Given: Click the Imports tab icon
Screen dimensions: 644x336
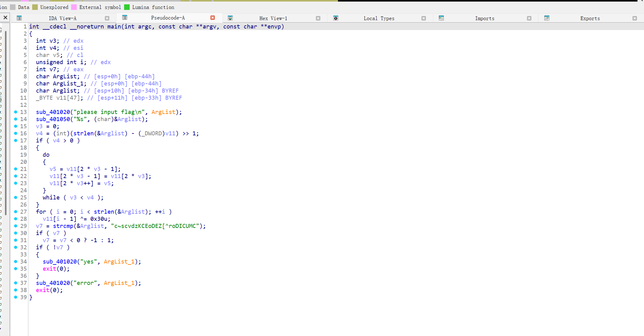Looking at the screenshot, I should [441, 18].
